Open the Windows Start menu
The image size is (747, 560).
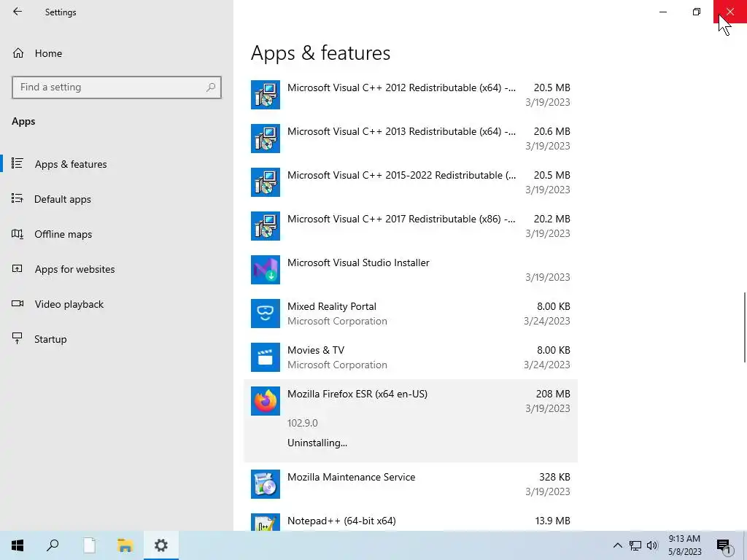[x=18, y=545]
